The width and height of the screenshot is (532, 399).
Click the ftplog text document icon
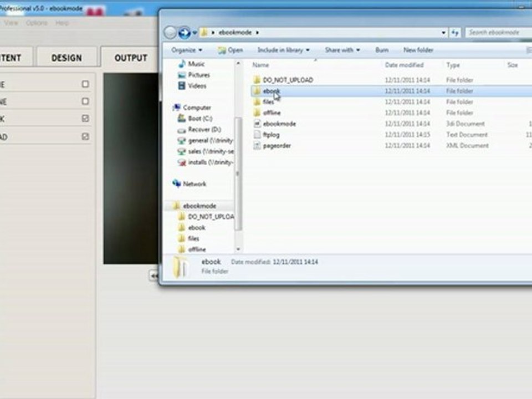tap(257, 135)
